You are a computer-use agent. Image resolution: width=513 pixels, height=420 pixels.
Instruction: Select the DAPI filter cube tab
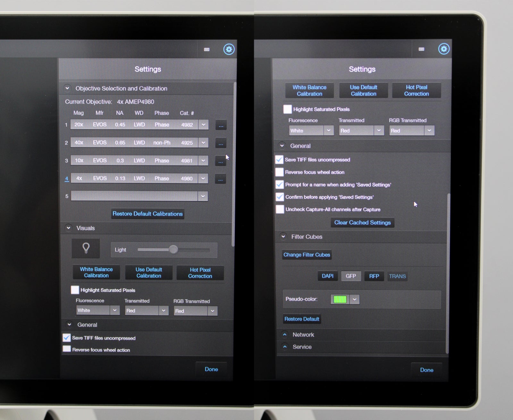pos(327,276)
